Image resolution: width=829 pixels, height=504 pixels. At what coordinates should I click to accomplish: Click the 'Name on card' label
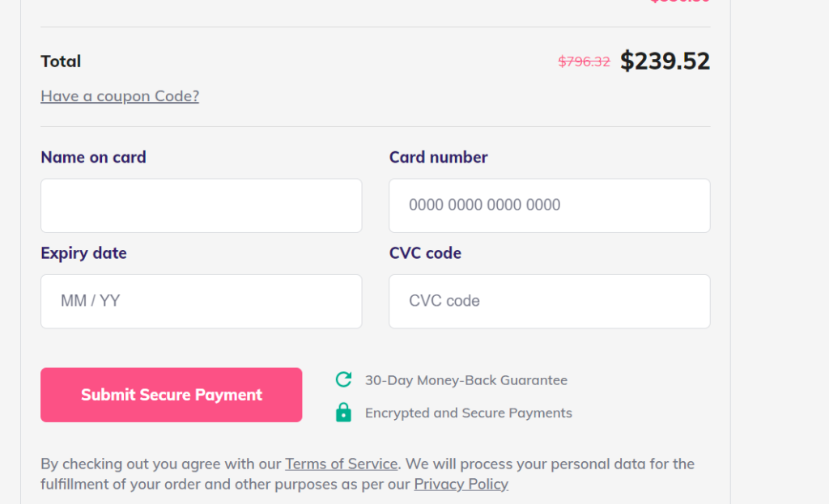pyautogui.click(x=94, y=157)
